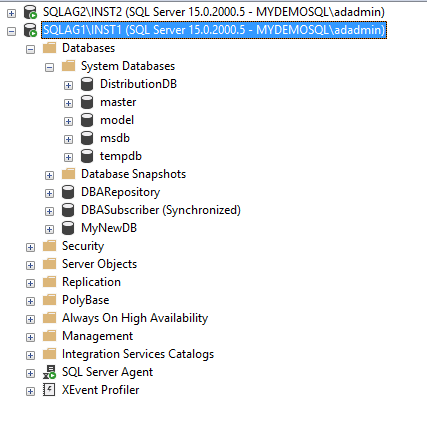This screenshot has height=422, width=427.
Task: Select the System Databases label
Action: click(128, 66)
